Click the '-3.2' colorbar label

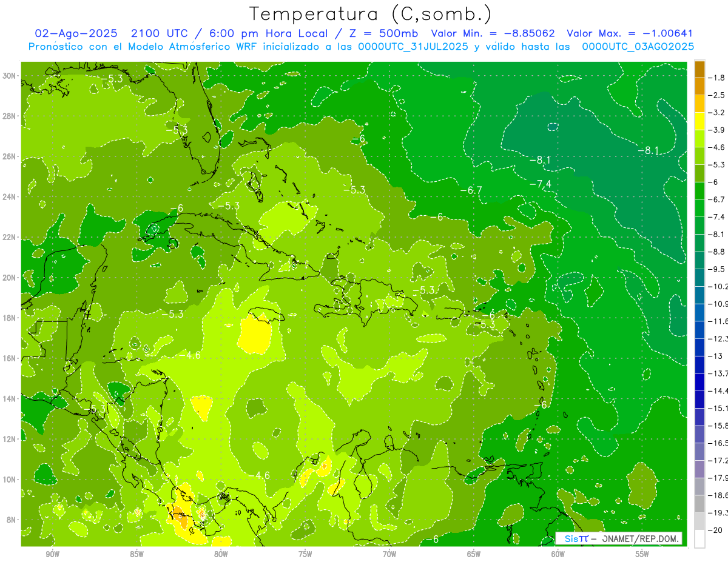click(718, 113)
